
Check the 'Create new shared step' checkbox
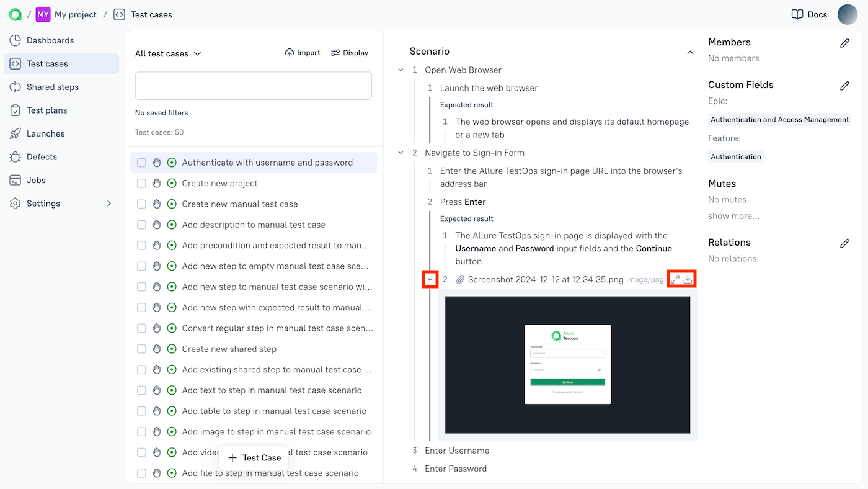(x=141, y=349)
